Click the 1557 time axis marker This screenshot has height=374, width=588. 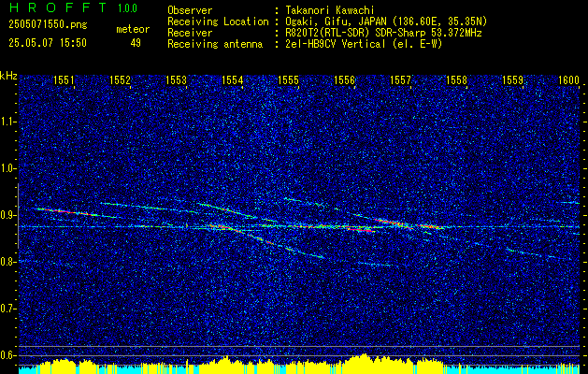(x=400, y=79)
